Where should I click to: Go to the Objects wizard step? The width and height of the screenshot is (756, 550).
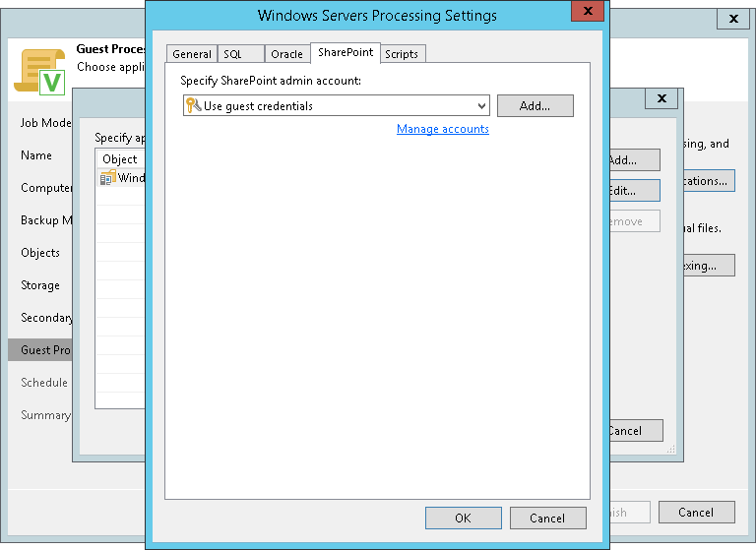(x=40, y=253)
